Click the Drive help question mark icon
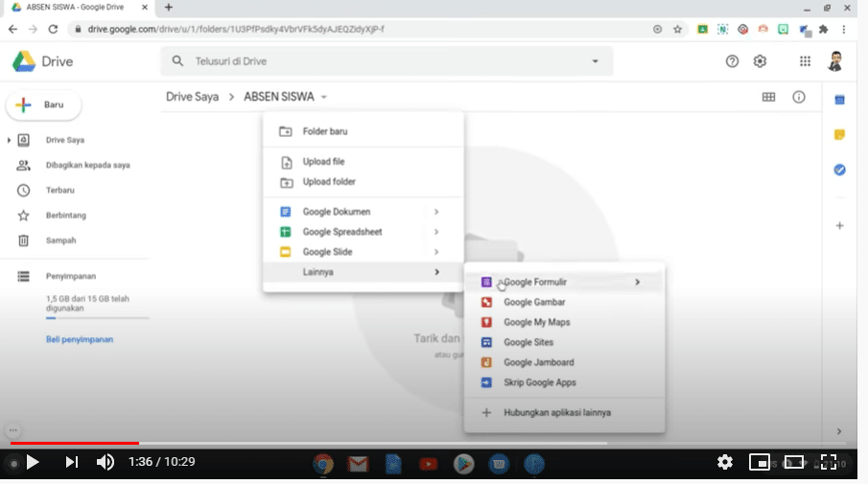Viewport: 868px width, 484px height. click(x=732, y=61)
